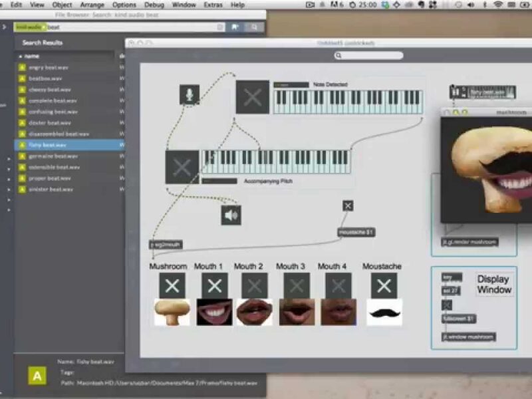Click the file browser magnifier search button
This screenshot has height=399, width=532.
[x=253, y=27]
